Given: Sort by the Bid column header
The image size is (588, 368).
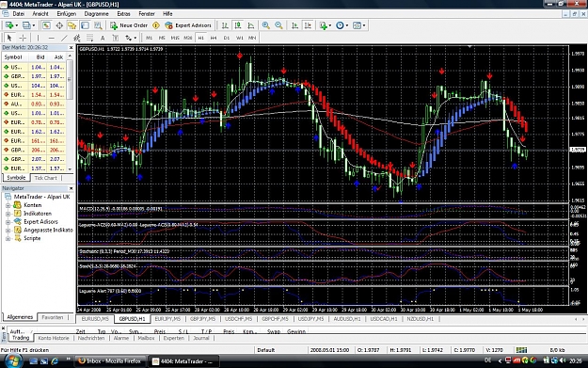Looking at the screenshot, I should pyautogui.click(x=40, y=57).
